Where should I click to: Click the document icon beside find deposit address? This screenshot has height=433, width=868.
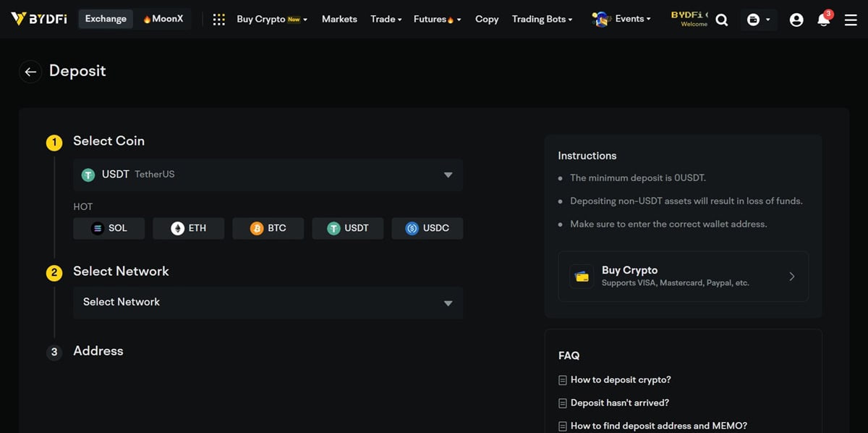click(563, 426)
